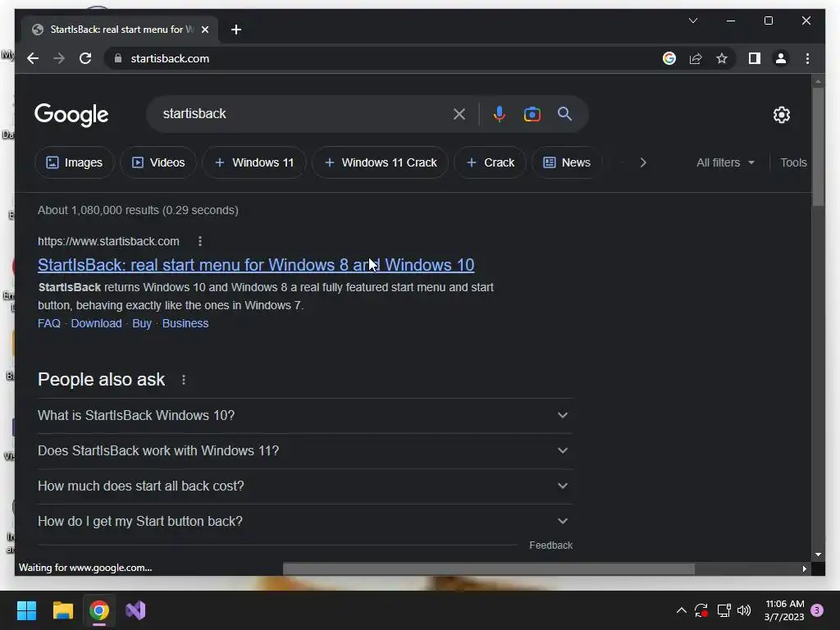Click the scroll down arrow
840x630 pixels.
click(818, 555)
